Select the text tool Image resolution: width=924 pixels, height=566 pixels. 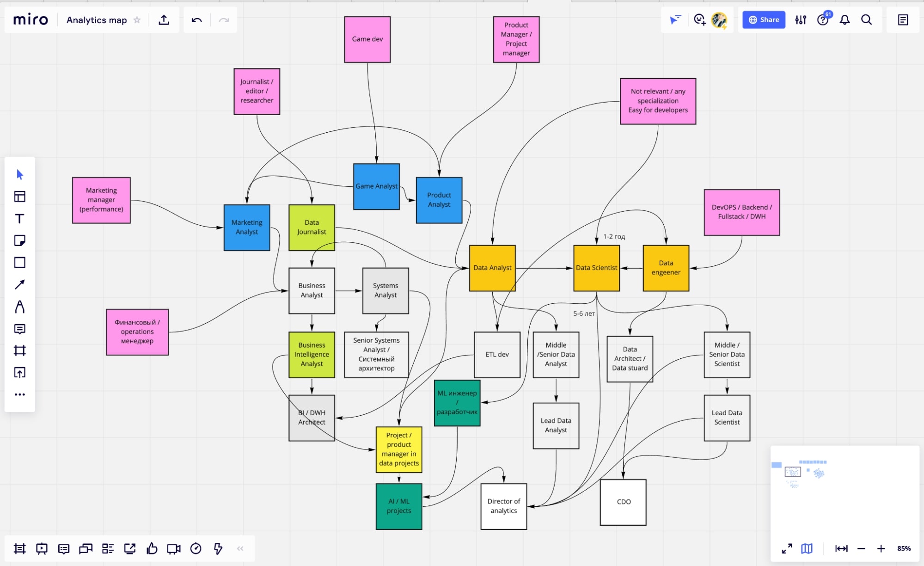tap(19, 218)
